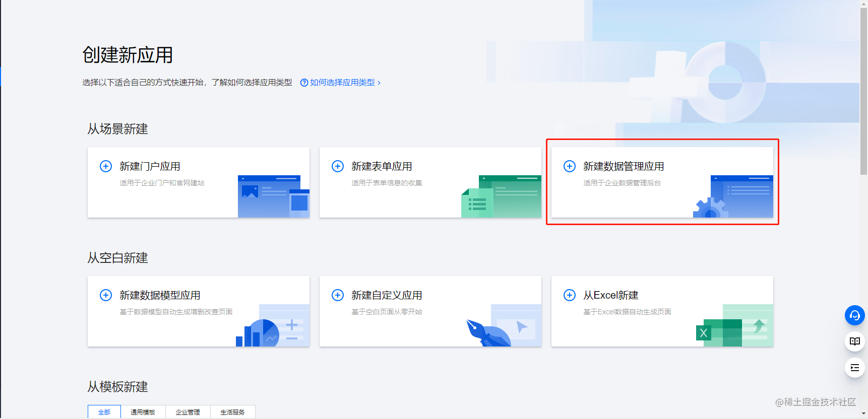Click scrollbar up arrow
This screenshot has width=868, height=419.
(863, 4)
